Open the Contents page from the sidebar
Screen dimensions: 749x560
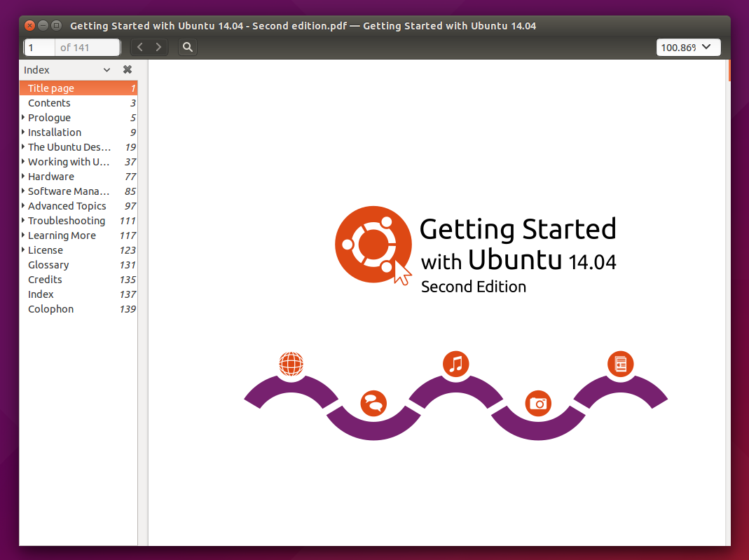(x=49, y=102)
